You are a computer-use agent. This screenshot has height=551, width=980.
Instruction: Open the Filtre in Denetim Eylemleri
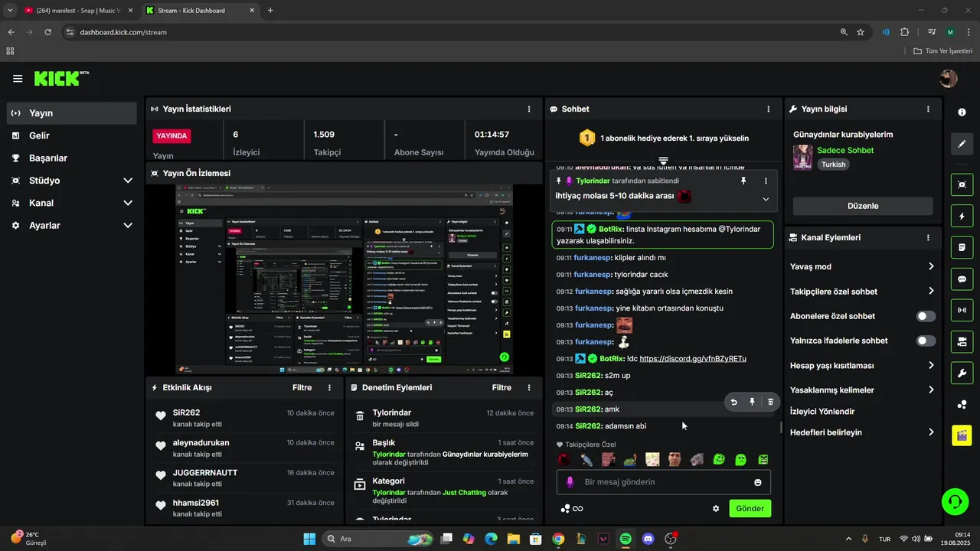pyautogui.click(x=501, y=388)
